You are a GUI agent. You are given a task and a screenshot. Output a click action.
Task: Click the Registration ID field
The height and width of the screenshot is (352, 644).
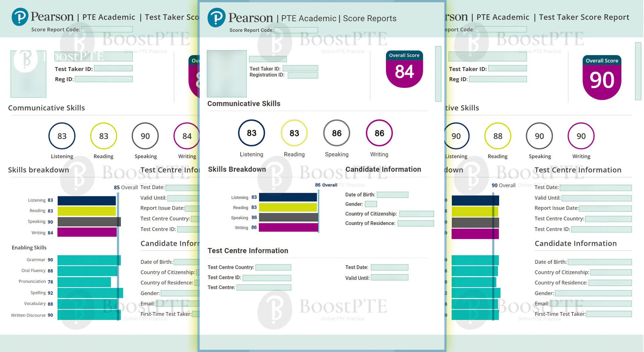pyautogui.click(x=303, y=75)
